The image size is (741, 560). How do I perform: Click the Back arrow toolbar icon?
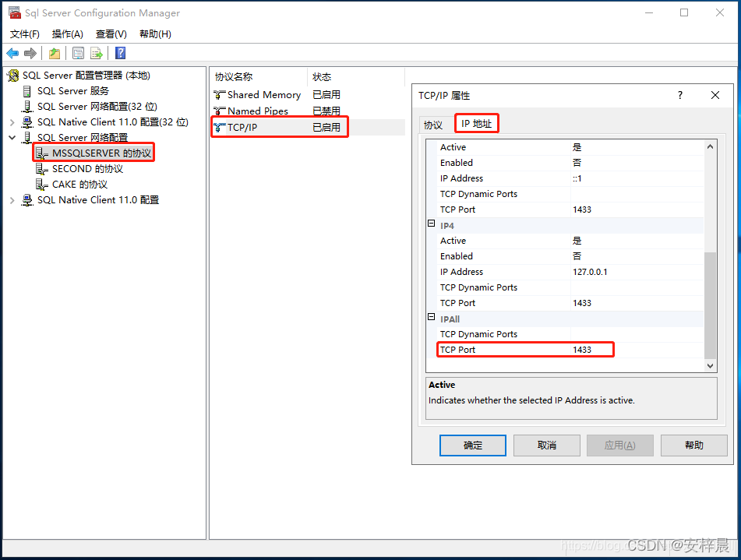coord(12,54)
